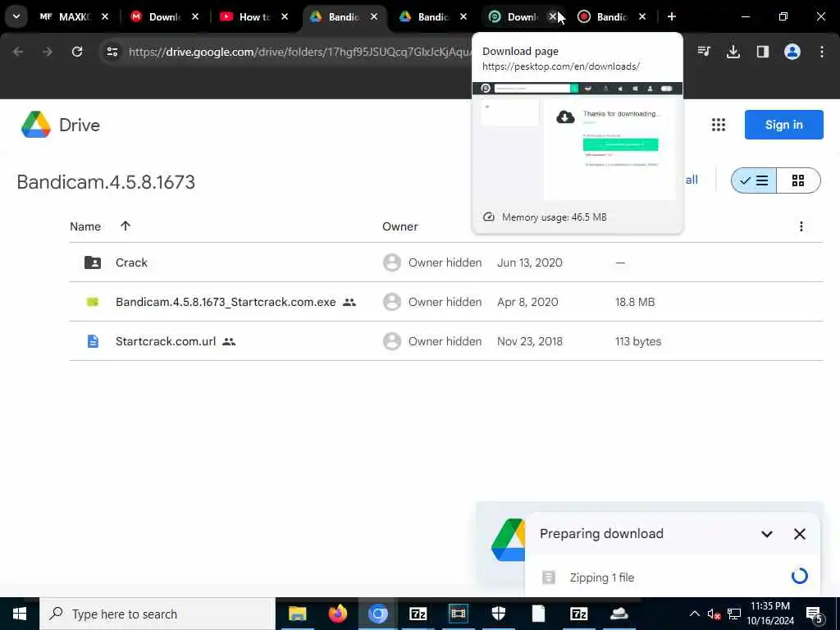
Task: Toggle the browser side panel
Action: 762,52
